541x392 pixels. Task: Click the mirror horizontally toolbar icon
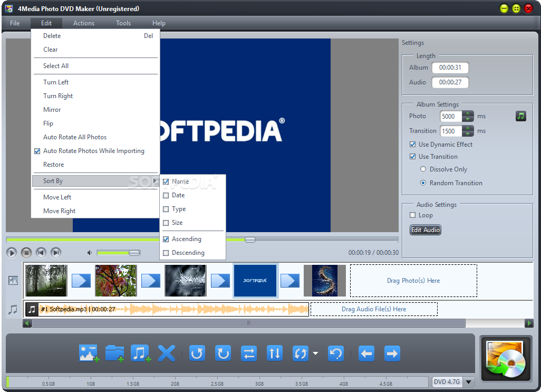pos(249,353)
